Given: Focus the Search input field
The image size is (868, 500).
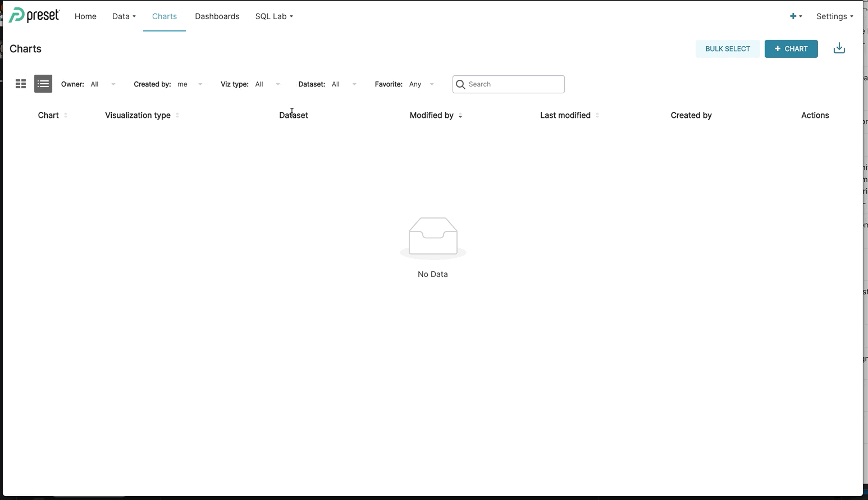Looking at the screenshot, I should click(x=509, y=84).
